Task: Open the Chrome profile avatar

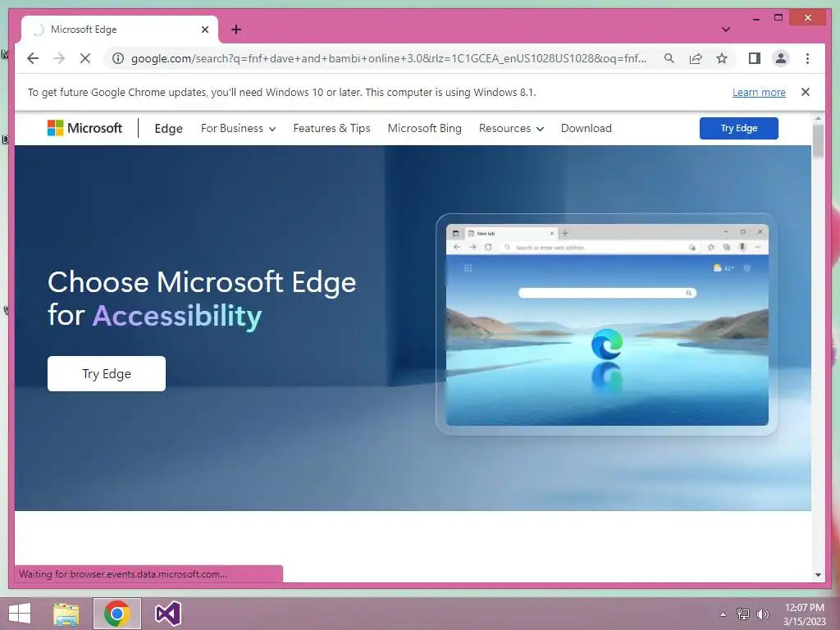Action: [781, 58]
